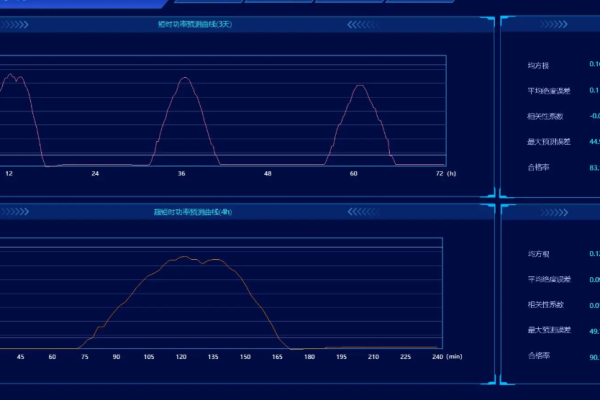The width and height of the screenshot is (600, 400).
Task: Select 最大预测误差 in the 4h stats panel
Action: coord(549,330)
